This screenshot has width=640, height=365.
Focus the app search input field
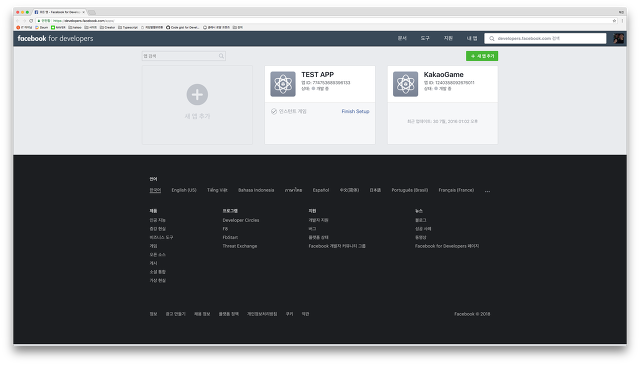184,56
